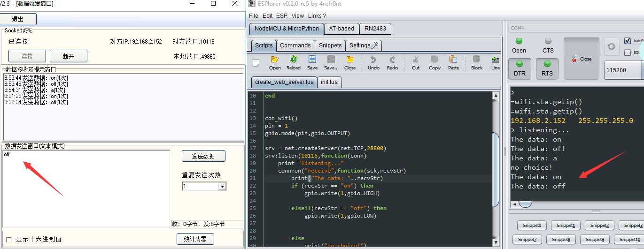Save the script with Save icon
644x249 pixels.
click(x=312, y=62)
